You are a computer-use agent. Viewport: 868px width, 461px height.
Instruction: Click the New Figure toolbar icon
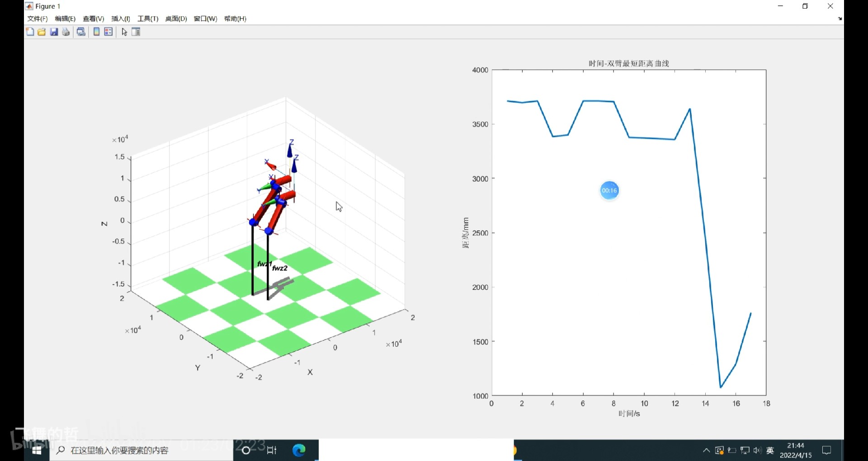(30, 32)
